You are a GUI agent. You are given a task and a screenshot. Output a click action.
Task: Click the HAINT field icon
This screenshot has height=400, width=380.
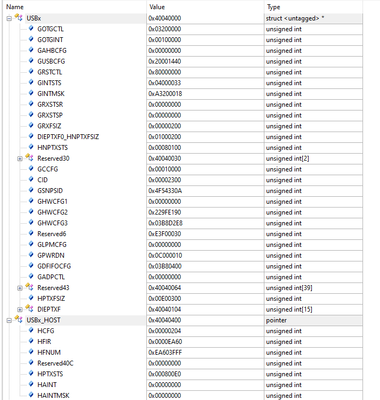[x=31, y=384]
